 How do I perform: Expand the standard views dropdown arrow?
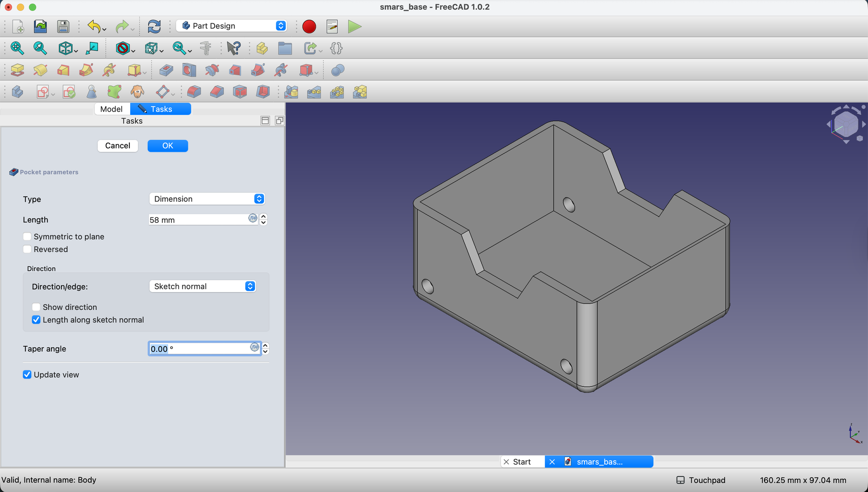pyautogui.click(x=76, y=51)
